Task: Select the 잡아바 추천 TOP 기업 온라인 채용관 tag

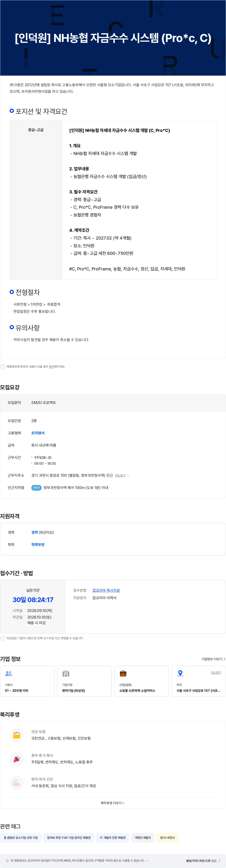Action: click(69, 838)
